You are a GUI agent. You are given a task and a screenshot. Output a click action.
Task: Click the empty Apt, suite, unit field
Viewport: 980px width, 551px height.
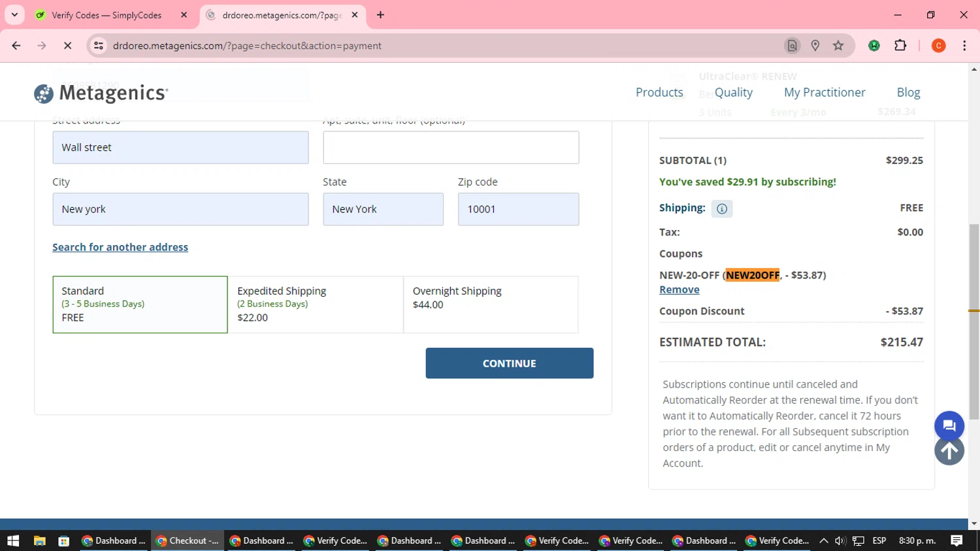[451, 148]
